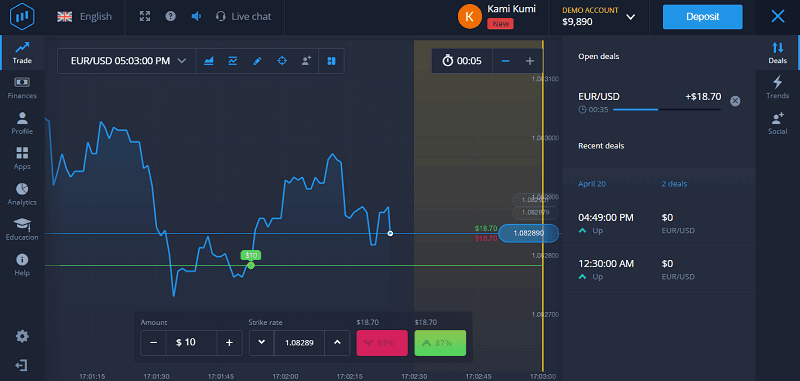800x381 pixels.
Task: Open the 04:49:00 PM recent deal
Action: (659, 224)
